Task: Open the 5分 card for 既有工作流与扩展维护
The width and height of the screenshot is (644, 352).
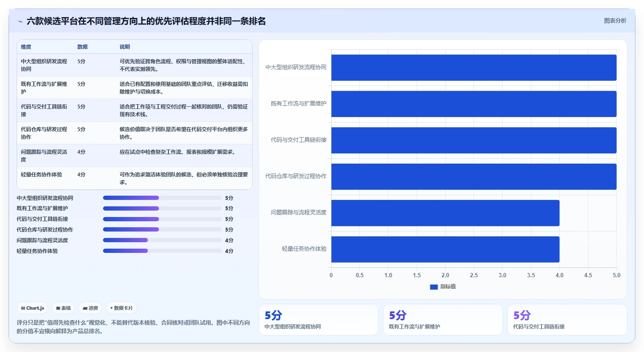Action: (x=443, y=320)
